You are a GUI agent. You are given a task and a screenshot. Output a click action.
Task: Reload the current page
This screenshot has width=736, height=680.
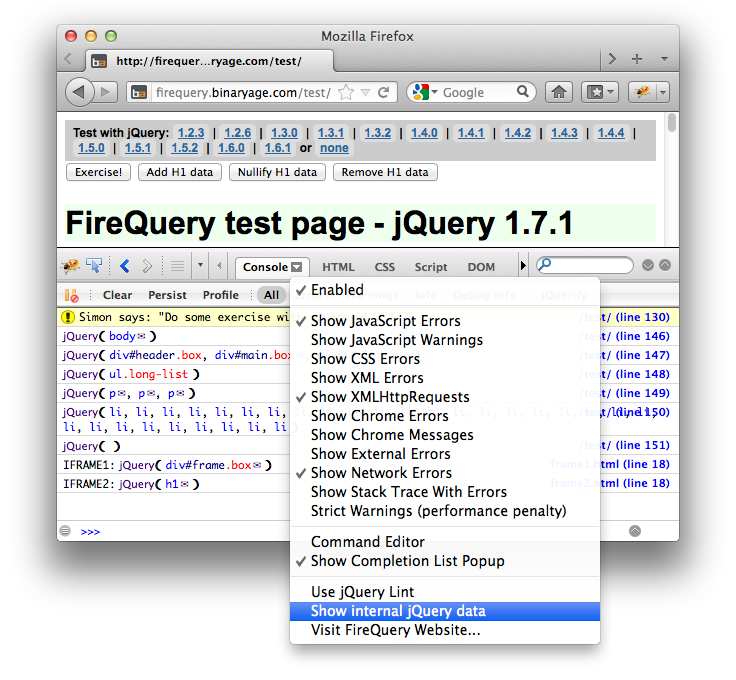383,92
